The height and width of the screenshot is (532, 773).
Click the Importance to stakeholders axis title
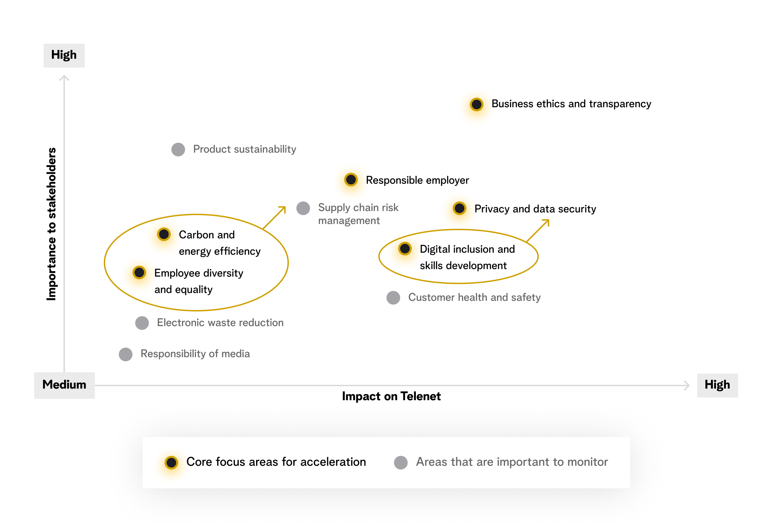[52, 224]
